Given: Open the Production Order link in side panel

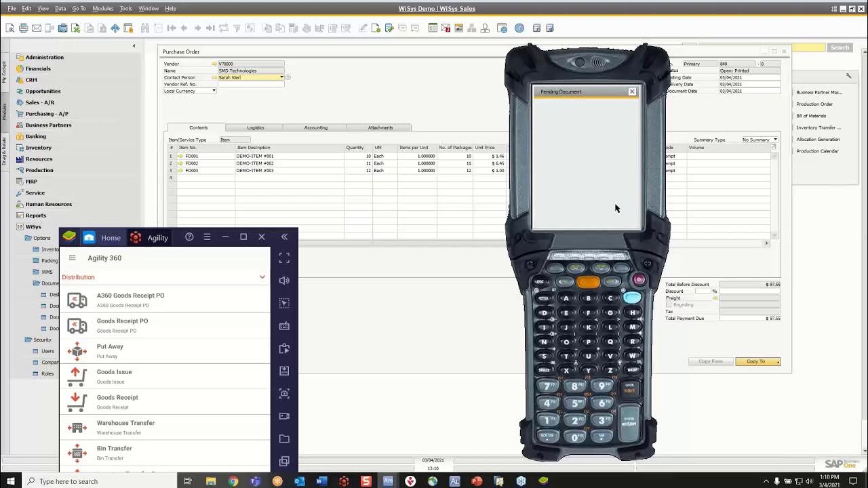Looking at the screenshot, I should tap(814, 104).
